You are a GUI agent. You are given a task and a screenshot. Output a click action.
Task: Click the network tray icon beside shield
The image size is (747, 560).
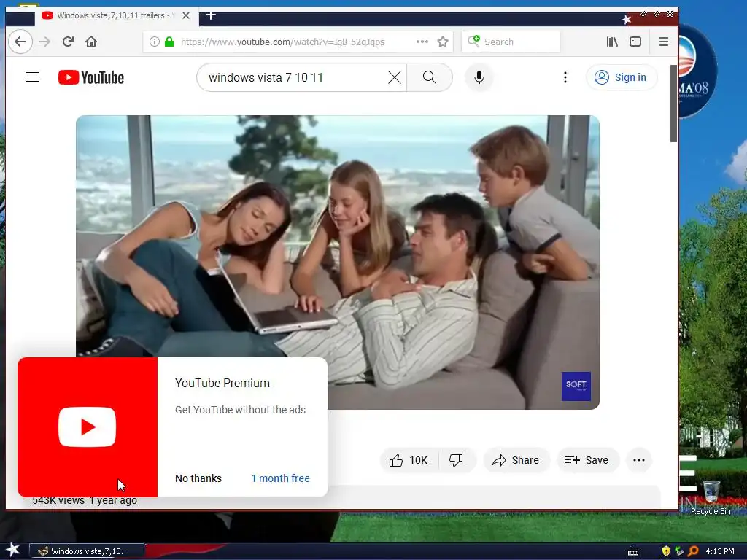[679, 551]
